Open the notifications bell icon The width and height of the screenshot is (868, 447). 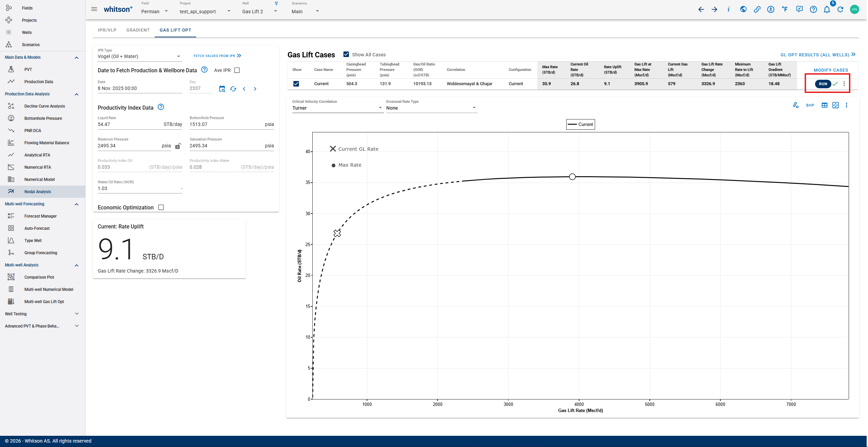[x=827, y=10]
